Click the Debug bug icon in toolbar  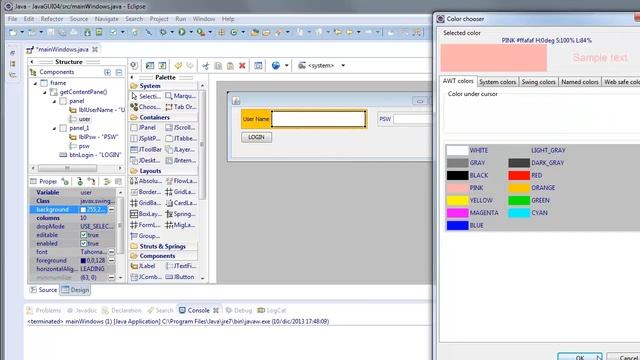163,32
